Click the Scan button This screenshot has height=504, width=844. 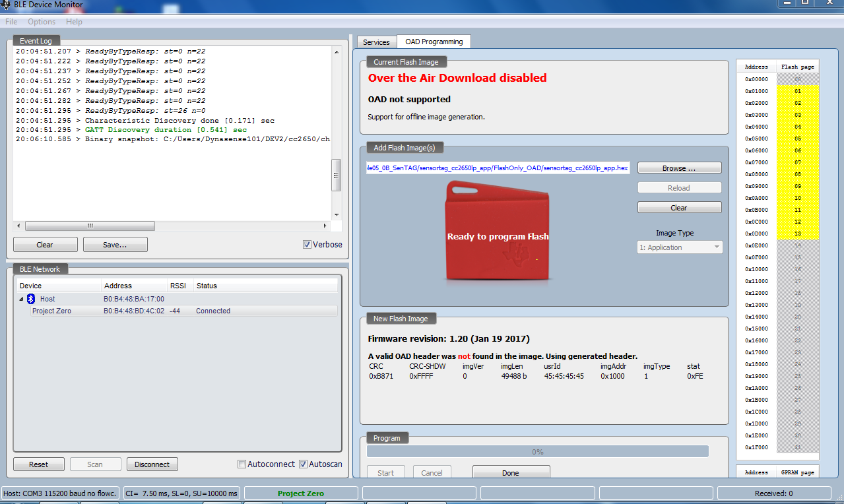coord(95,464)
